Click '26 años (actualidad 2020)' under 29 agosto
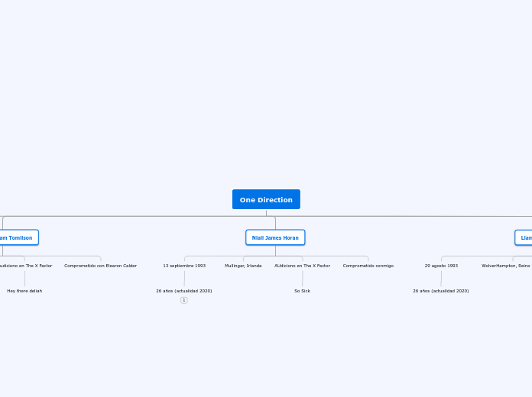Image resolution: width=532 pixels, height=397 pixels. (x=441, y=291)
